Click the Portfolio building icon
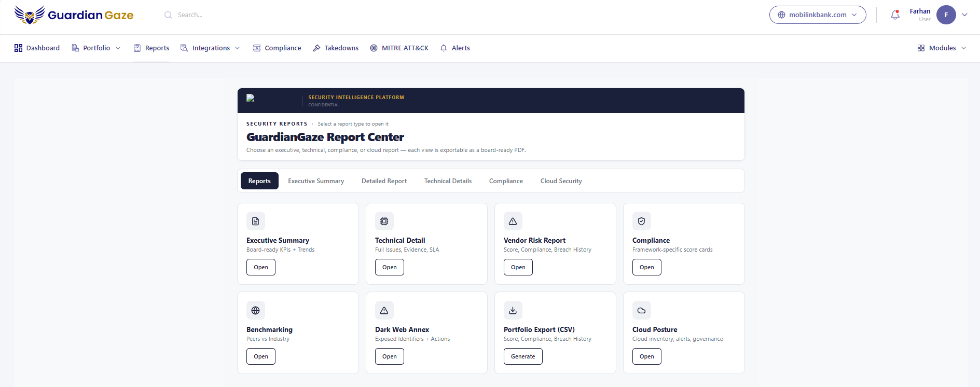 click(75, 48)
